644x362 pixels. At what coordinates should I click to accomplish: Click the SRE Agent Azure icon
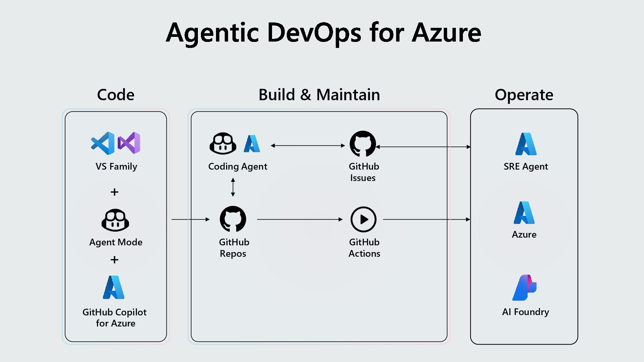[x=526, y=144]
